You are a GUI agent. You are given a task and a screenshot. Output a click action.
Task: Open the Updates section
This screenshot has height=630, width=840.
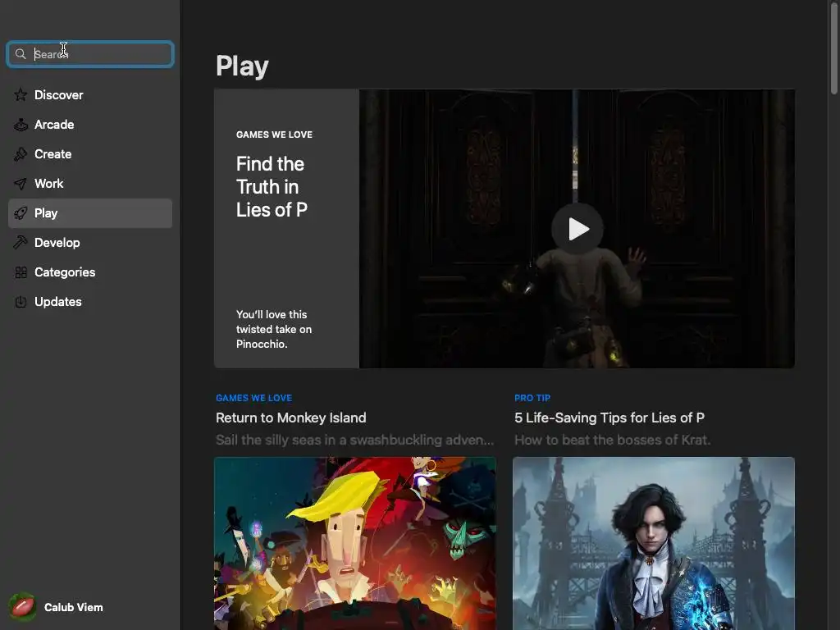tap(90, 302)
